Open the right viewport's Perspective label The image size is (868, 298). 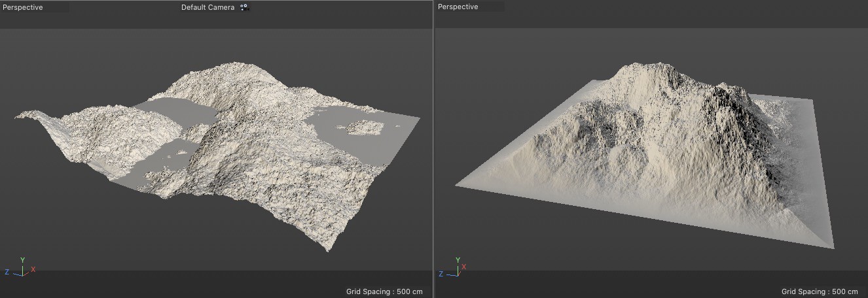click(458, 7)
